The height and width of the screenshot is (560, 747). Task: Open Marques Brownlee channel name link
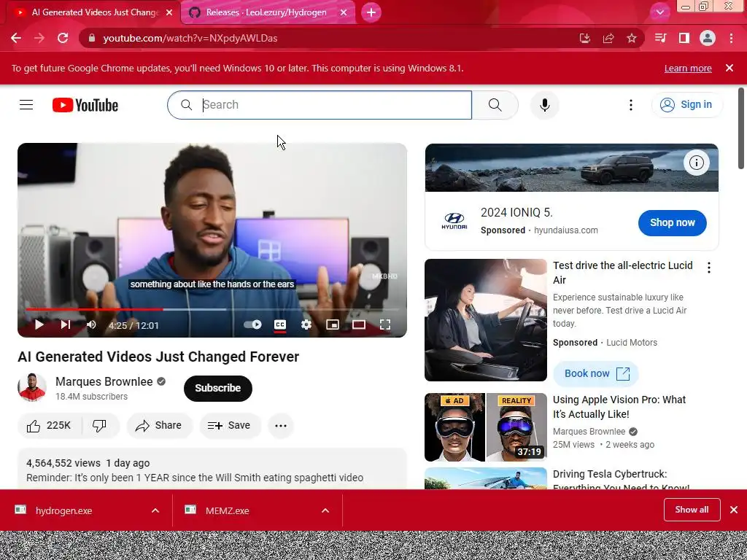[104, 381]
